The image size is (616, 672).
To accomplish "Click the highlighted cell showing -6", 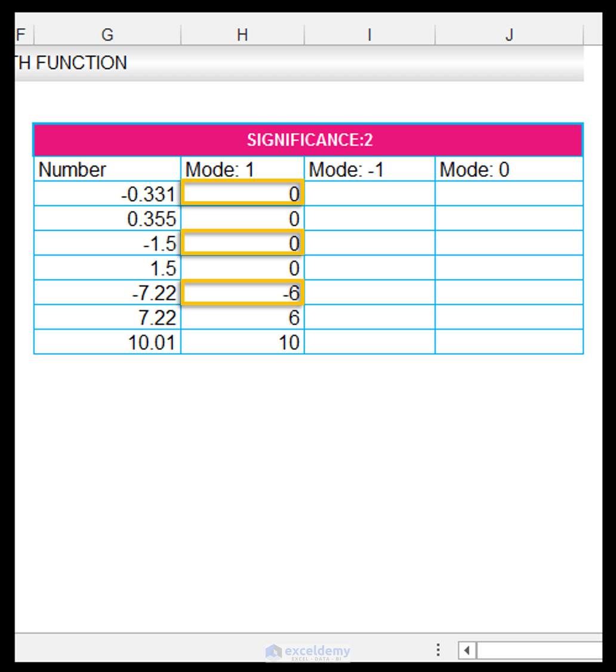I will 242,292.
